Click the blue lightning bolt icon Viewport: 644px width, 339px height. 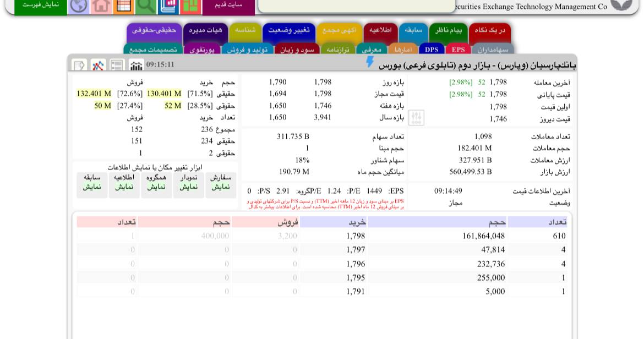(370, 62)
